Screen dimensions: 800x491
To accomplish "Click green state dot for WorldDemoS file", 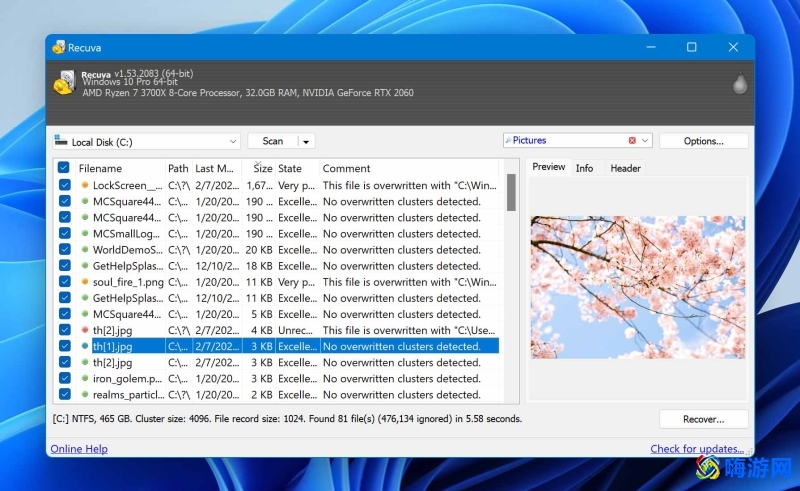I will pyautogui.click(x=85, y=250).
